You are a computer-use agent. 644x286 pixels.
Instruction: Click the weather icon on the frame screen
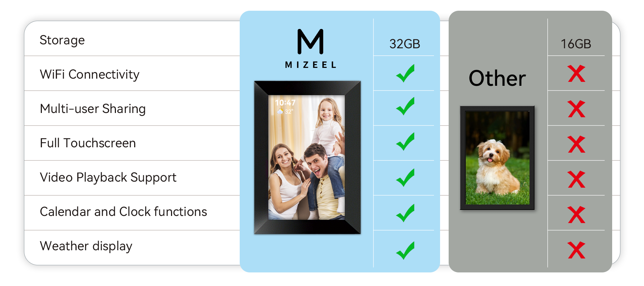click(x=280, y=112)
